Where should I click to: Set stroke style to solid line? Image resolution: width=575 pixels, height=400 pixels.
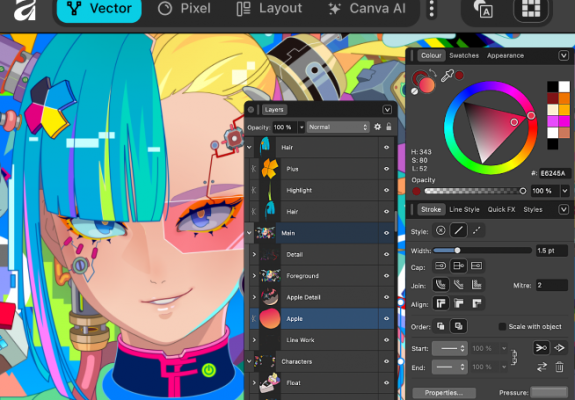(x=458, y=231)
